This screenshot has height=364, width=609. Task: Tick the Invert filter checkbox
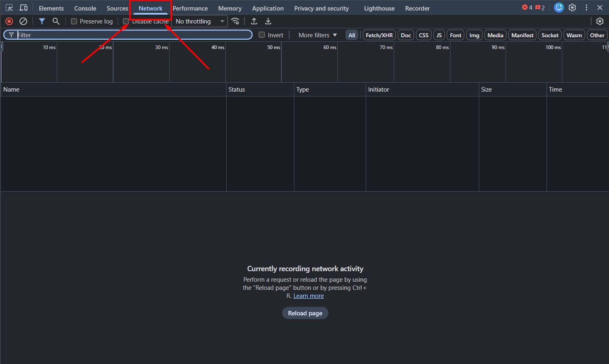point(262,35)
